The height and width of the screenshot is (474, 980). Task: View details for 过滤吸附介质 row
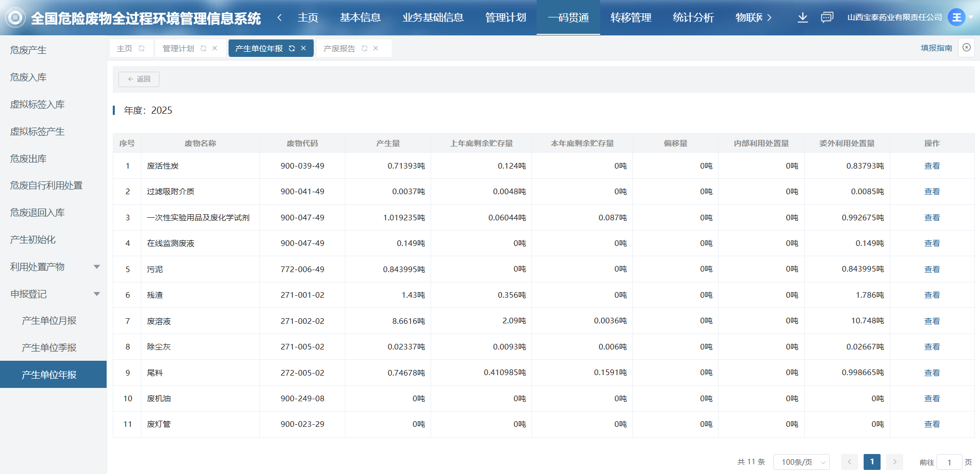click(x=932, y=191)
